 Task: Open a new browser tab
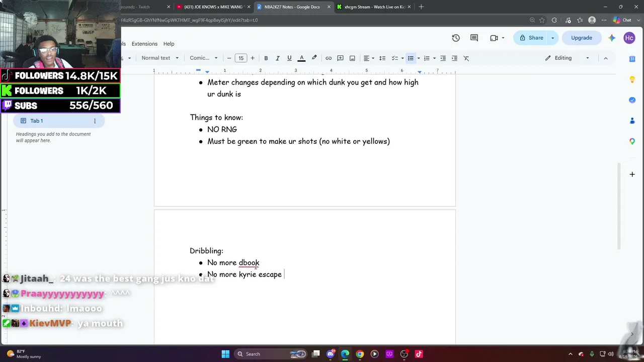(421, 7)
